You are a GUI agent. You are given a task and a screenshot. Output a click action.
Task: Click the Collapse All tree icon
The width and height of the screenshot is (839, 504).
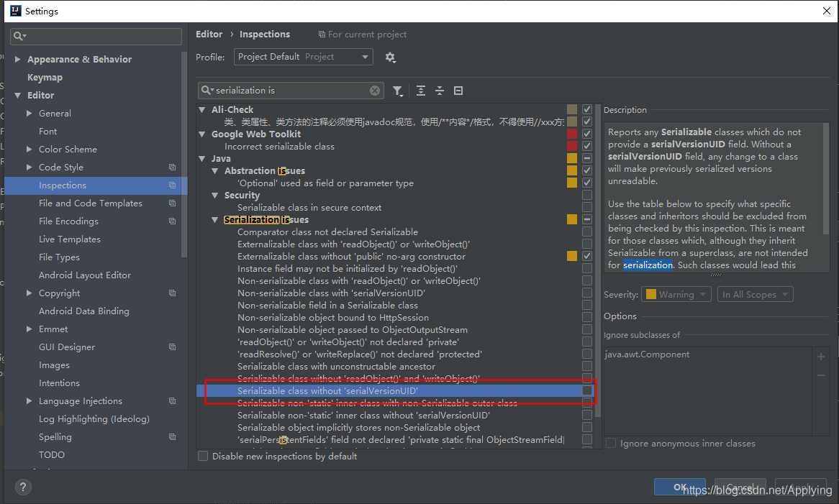click(440, 91)
